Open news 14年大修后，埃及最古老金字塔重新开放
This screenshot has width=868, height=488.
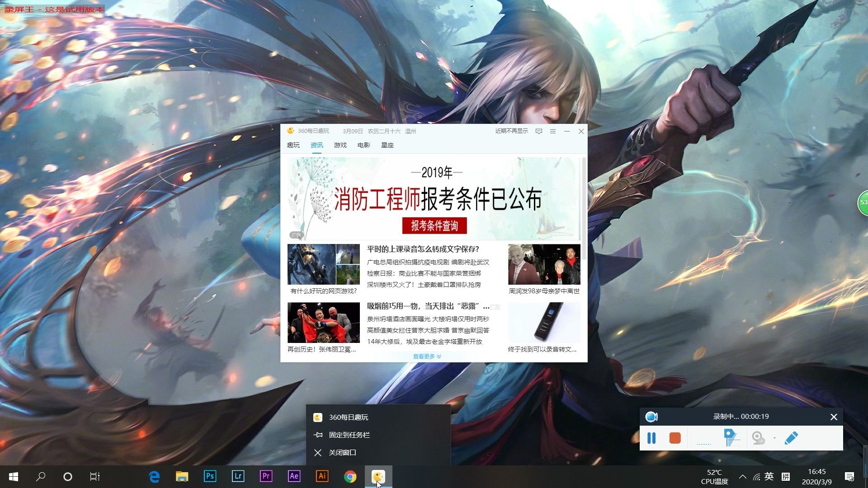point(425,342)
